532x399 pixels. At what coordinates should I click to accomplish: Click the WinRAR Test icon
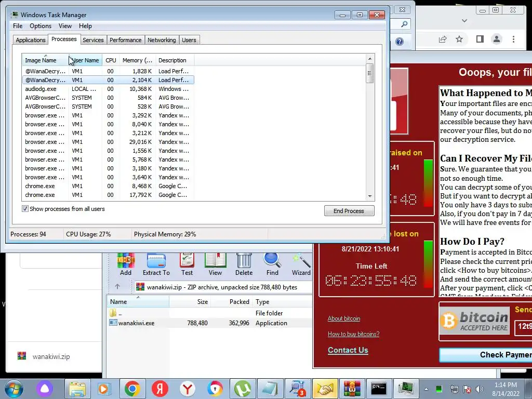[x=187, y=264]
